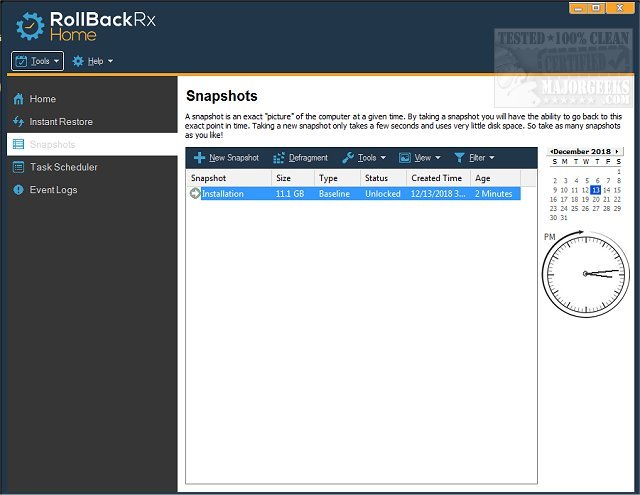The image size is (640, 495).
Task: Select December 1 in the calendar
Action: pyautogui.click(x=619, y=171)
